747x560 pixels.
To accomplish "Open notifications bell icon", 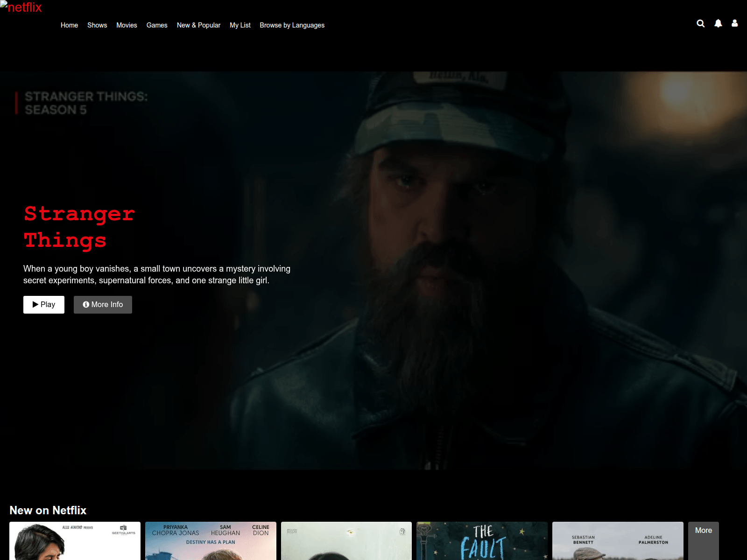I will (718, 23).
